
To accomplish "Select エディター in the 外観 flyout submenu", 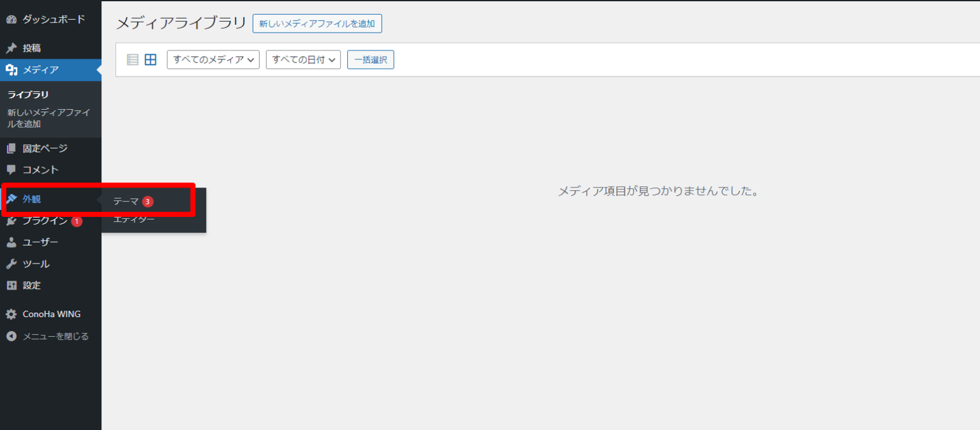I will click(134, 220).
